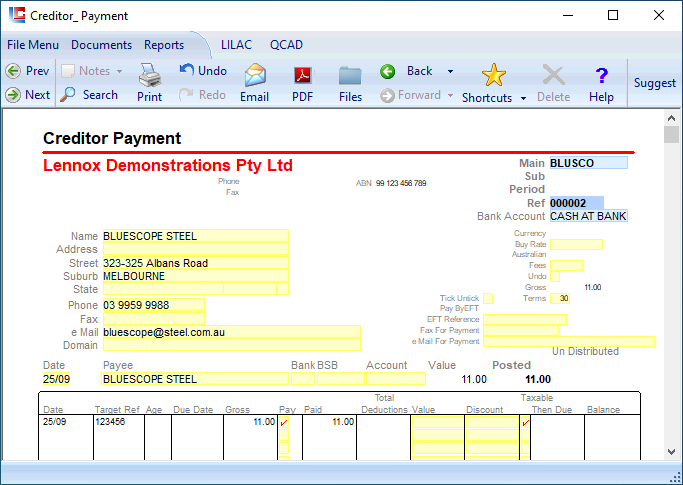Click the ABN value 99 123 456 789
683x485 pixels.
pyautogui.click(x=401, y=183)
